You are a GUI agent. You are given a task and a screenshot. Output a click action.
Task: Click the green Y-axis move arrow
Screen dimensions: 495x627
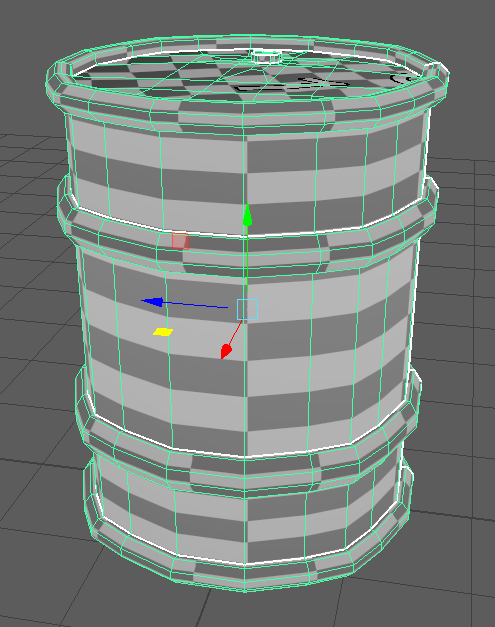pyautogui.click(x=248, y=215)
